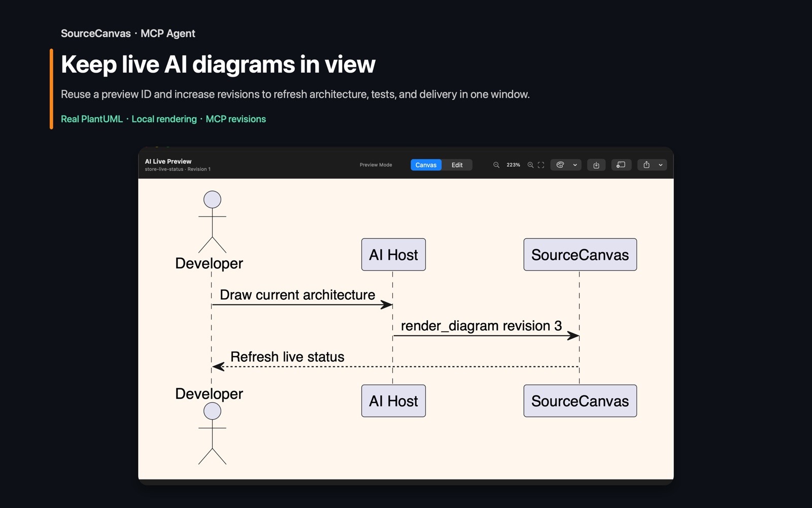Screen dimensions: 812x508
Task: Click the bottom AI Host box
Action: pos(393,401)
